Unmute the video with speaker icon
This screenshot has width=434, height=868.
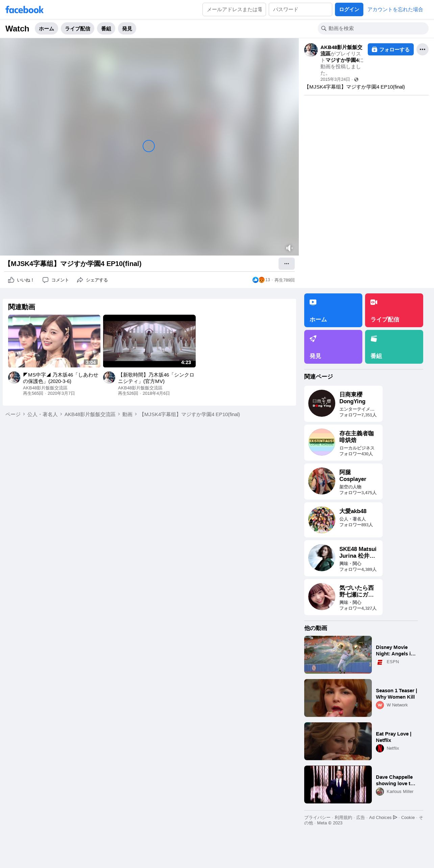pos(289,248)
